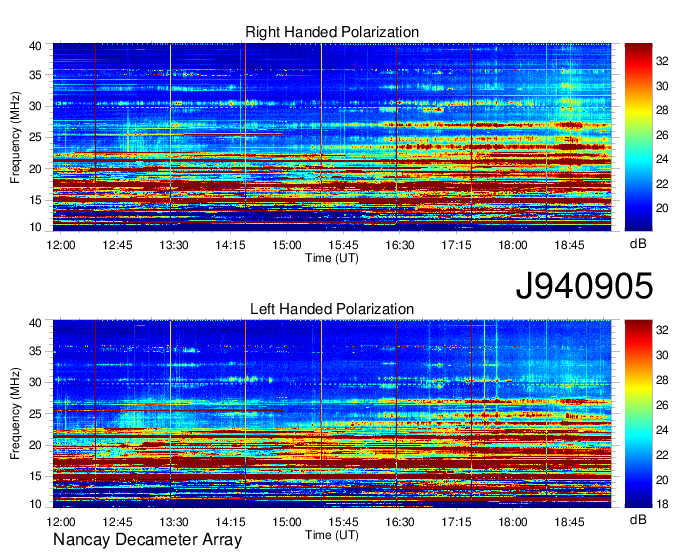Click the 16:30 time tick on Right Handed plot
The width and height of the screenshot is (680, 552).
pos(400,245)
